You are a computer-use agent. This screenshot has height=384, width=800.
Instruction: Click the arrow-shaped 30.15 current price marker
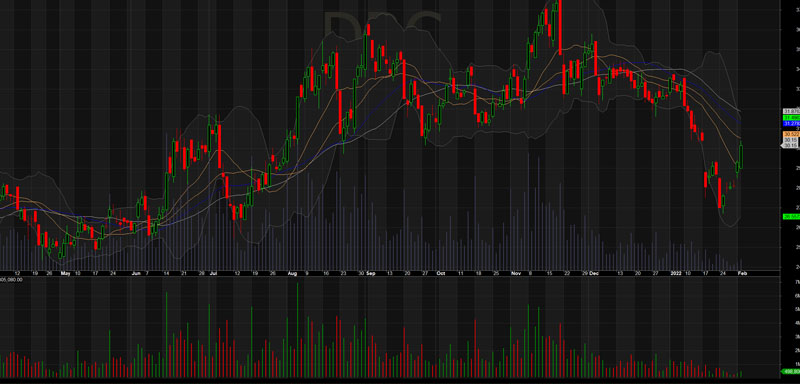(x=790, y=146)
